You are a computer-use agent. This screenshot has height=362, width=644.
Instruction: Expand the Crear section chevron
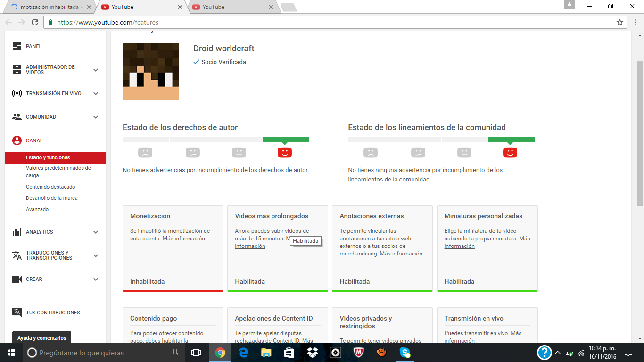(x=96, y=279)
